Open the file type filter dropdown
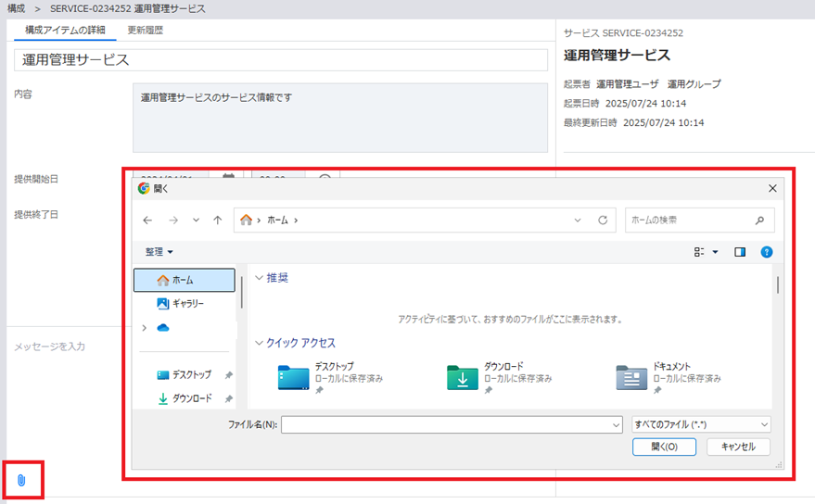 (x=700, y=424)
